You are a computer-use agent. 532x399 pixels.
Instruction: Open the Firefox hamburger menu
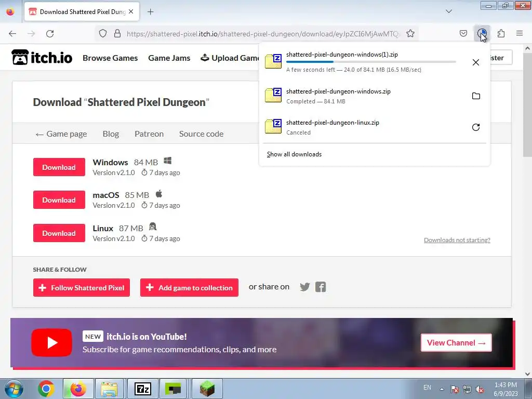520,34
